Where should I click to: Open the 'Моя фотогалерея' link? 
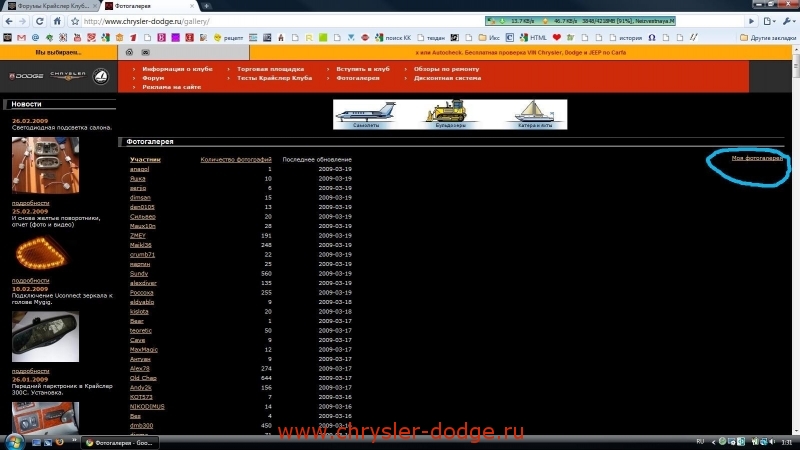pos(757,158)
